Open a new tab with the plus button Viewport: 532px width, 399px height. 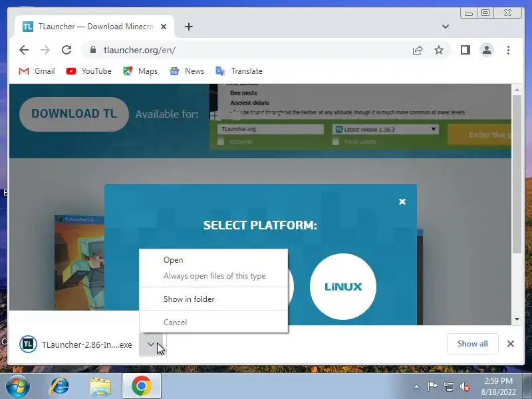[x=189, y=27]
